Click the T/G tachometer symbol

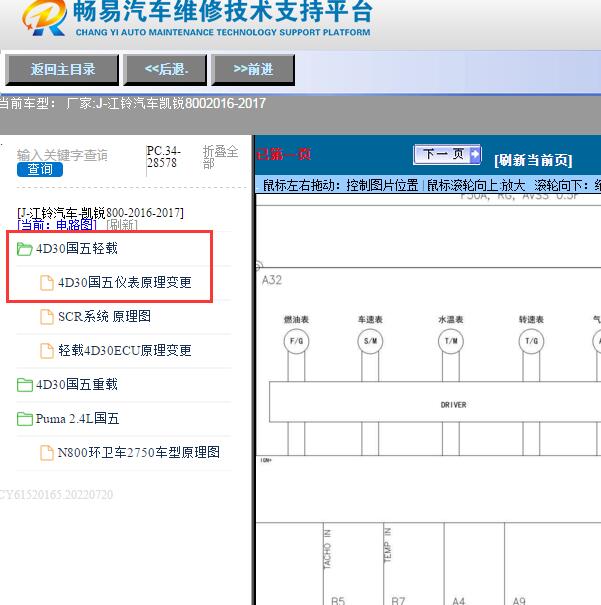pos(531,341)
